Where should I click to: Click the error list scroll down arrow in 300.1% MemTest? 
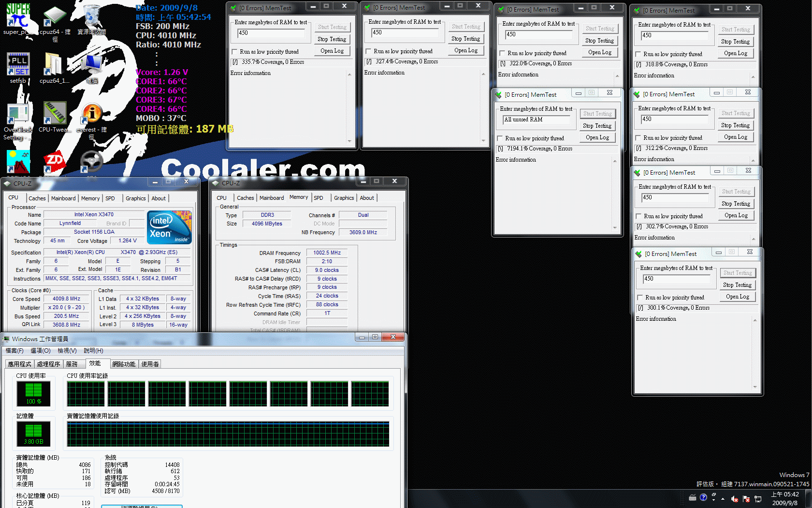[755, 387]
